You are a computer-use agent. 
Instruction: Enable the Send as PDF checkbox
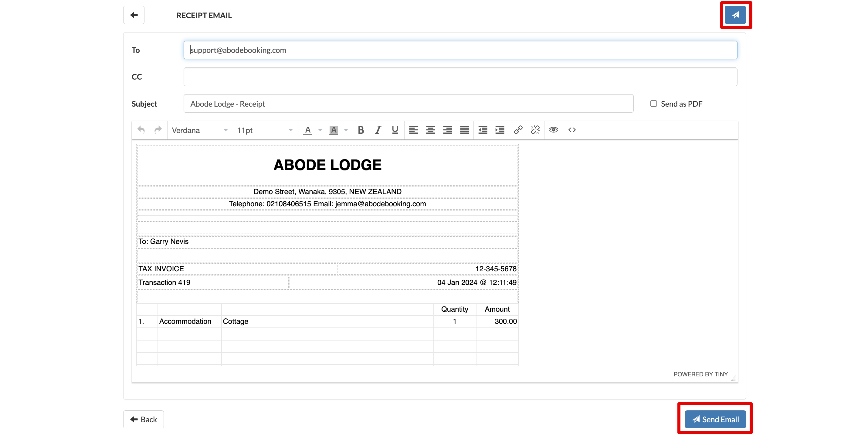[x=653, y=104]
